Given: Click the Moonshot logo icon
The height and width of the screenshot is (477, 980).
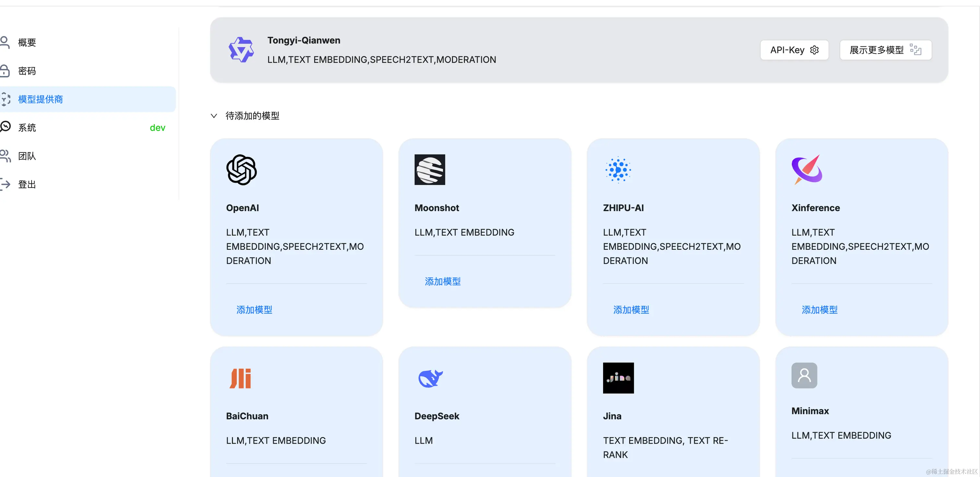Looking at the screenshot, I should [x=429, y=170].
